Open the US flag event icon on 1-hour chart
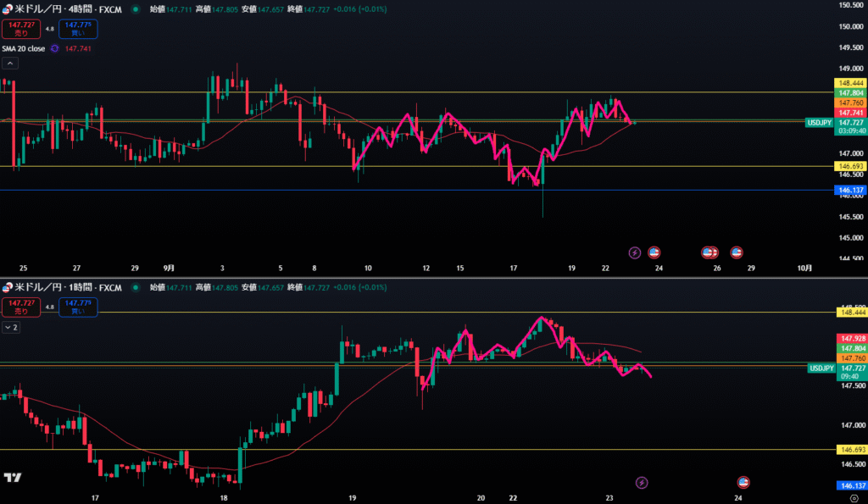Image resolution: width=868 pixels, height=504 pixels. tap(743, 483)
